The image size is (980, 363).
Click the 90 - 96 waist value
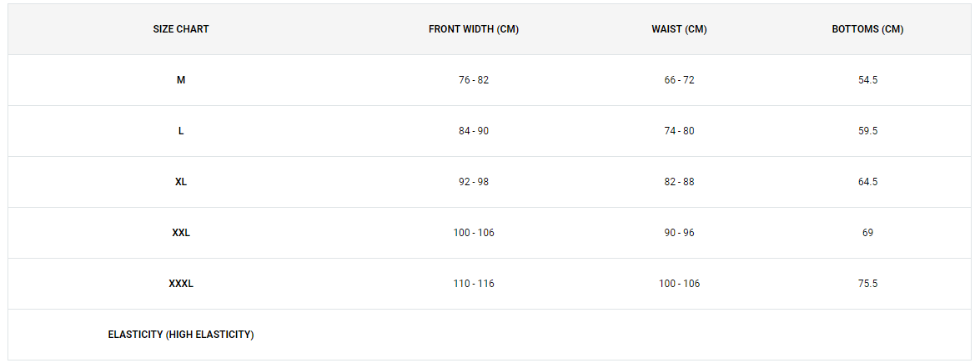(680, 233)
